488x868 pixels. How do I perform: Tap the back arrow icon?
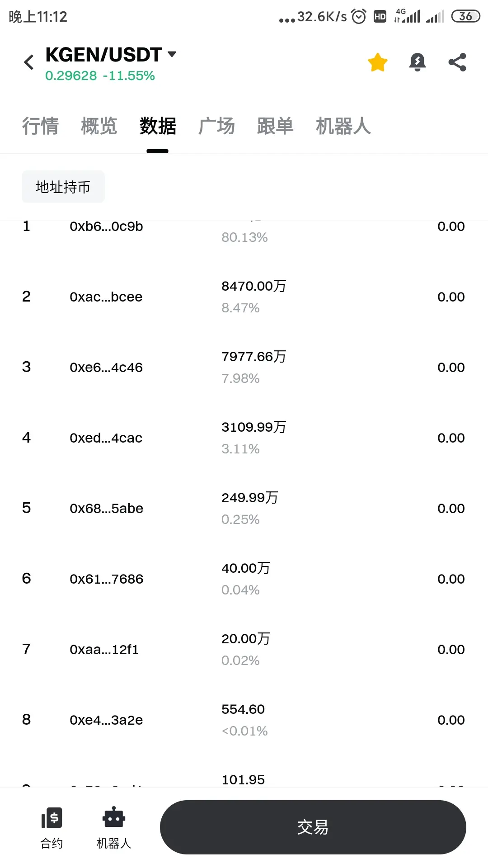(x=29, y=62)
